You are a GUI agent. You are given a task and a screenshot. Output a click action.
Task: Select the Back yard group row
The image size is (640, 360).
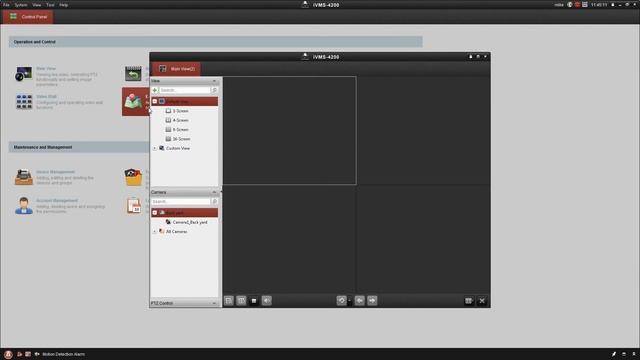184,213
